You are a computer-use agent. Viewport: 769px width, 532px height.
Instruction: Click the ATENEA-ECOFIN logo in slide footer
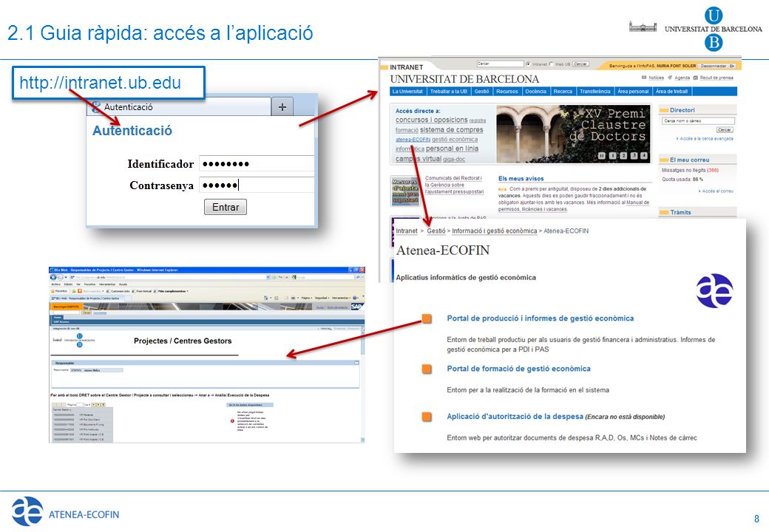65,511
